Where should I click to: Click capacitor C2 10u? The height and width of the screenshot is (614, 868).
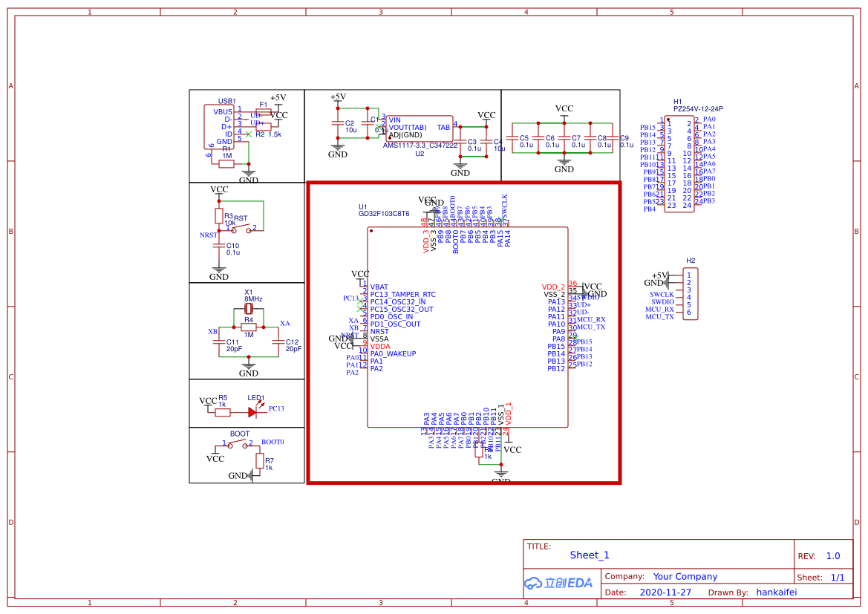point(338,123)
